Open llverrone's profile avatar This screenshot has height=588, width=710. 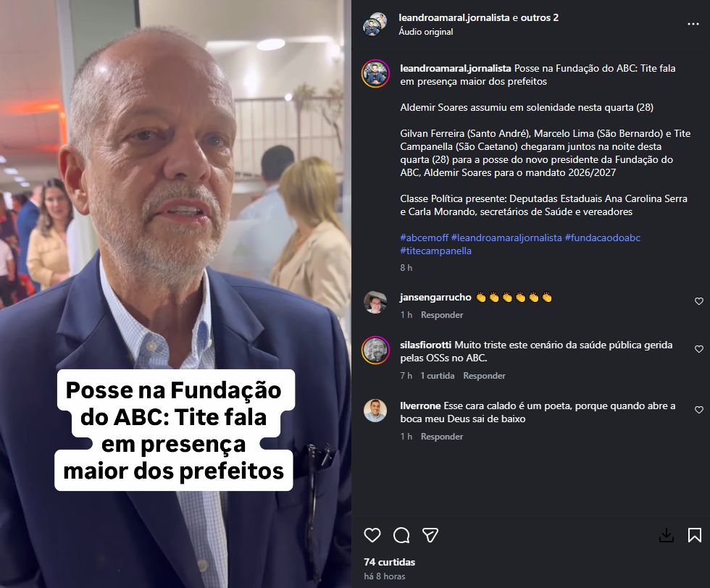pos(375,411)
